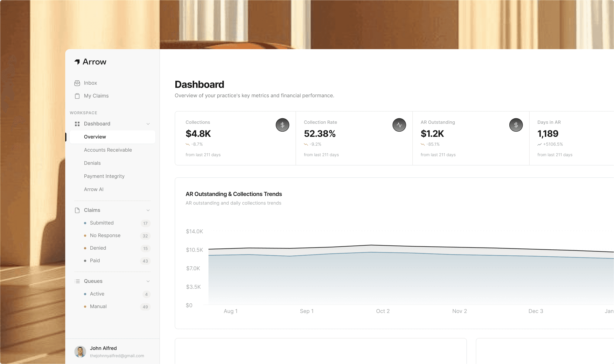Open Arrow AI link
The image size is (614, 364).
pos(93,189)
